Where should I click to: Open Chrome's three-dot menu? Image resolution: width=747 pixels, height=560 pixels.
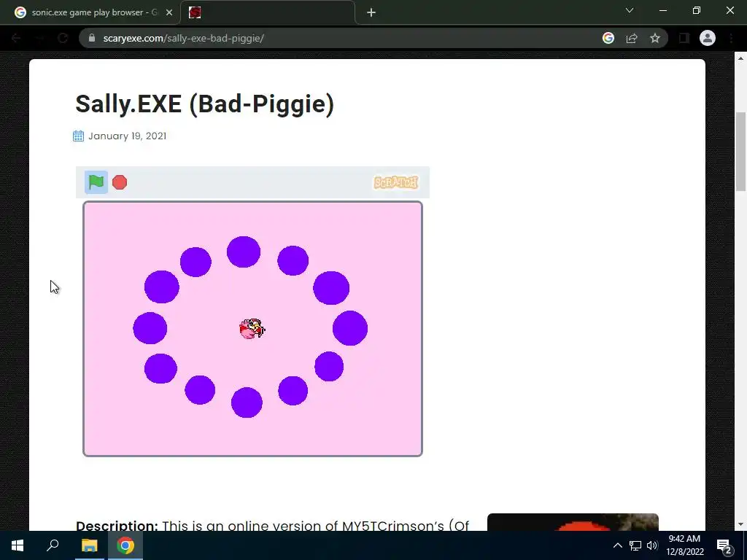[731, 38]
